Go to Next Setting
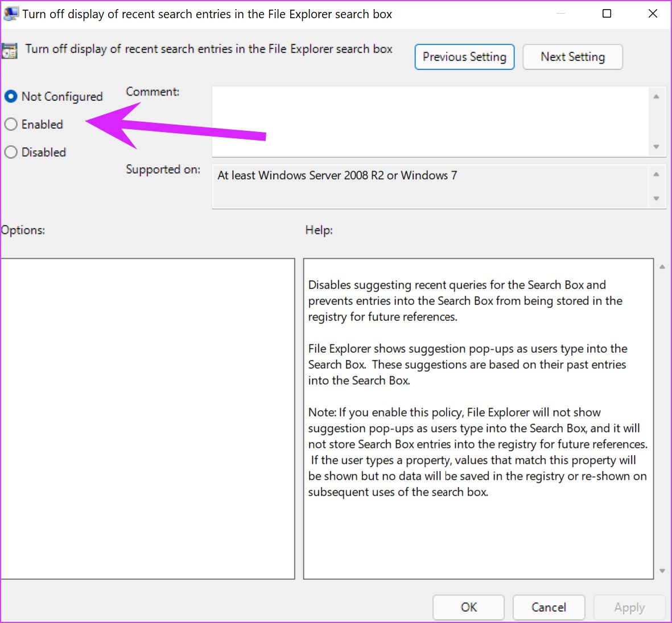The image size is (672, 623). (572, 56)
